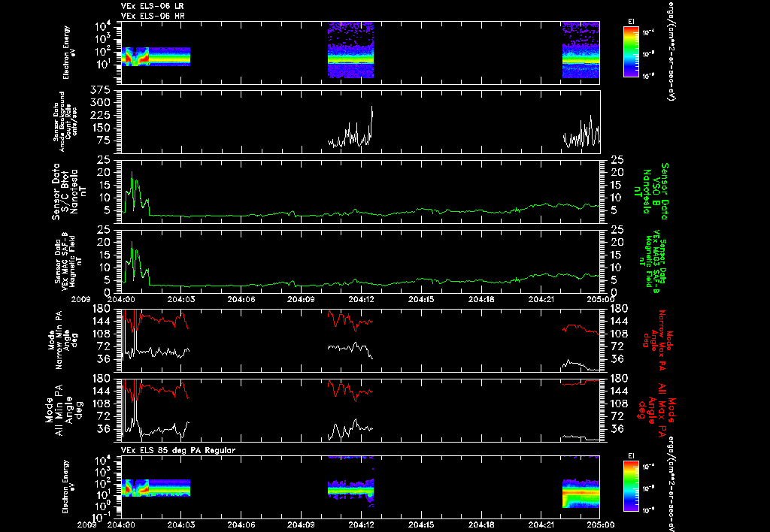Click the Btot peak near 204:00 in S/C Btot panel

click(x=132, y=177)
